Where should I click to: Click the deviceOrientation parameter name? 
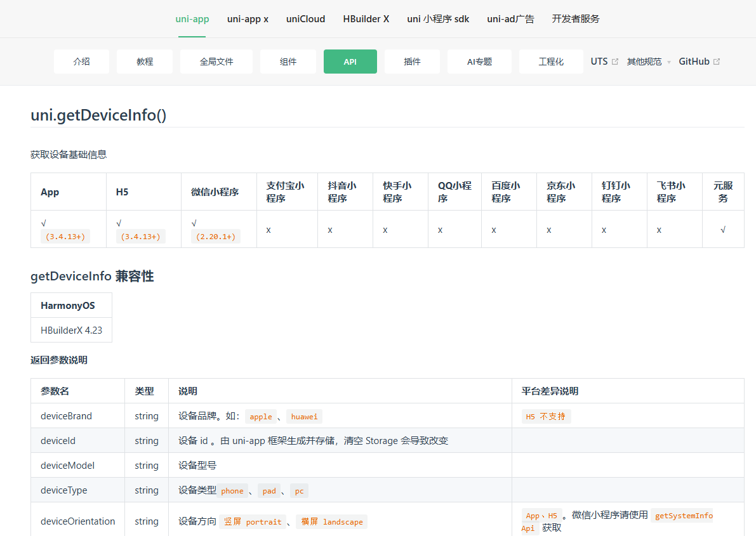tap(77, 521)
